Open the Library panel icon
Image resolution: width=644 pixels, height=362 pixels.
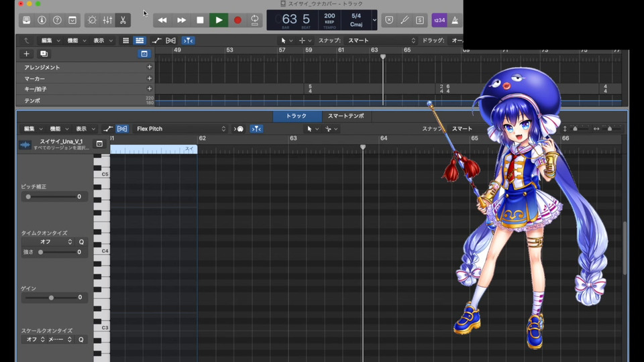pyautogui.click(x=26, y=20)
